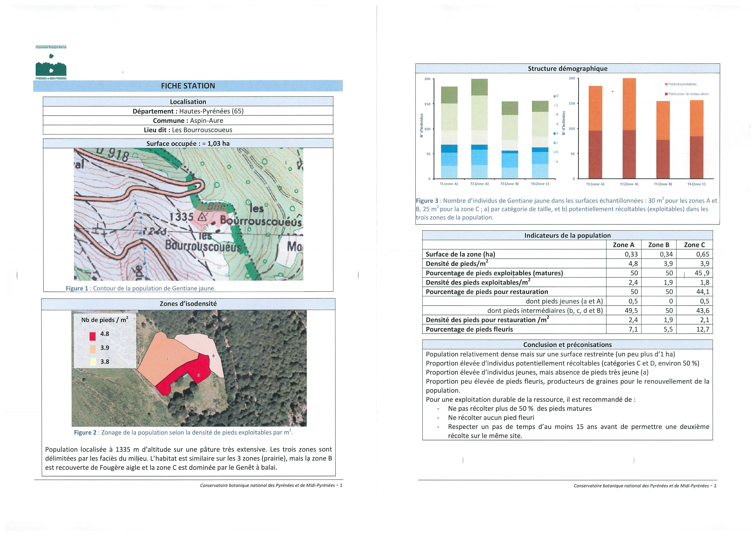Viewport: 756px width, 536px height.
Task: Click the 'dont pieds intermédiaires' row label
Action: pos(545,311)
